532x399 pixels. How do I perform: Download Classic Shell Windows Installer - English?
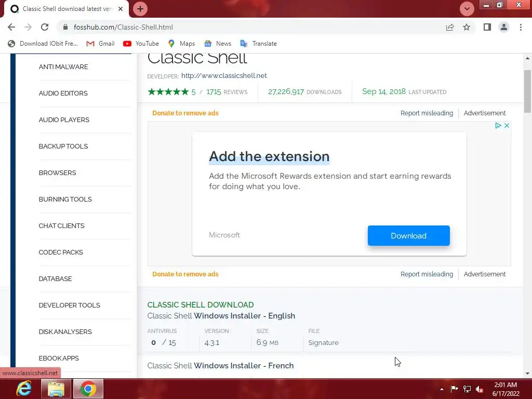pyautogui.click(x=221, y=316)
